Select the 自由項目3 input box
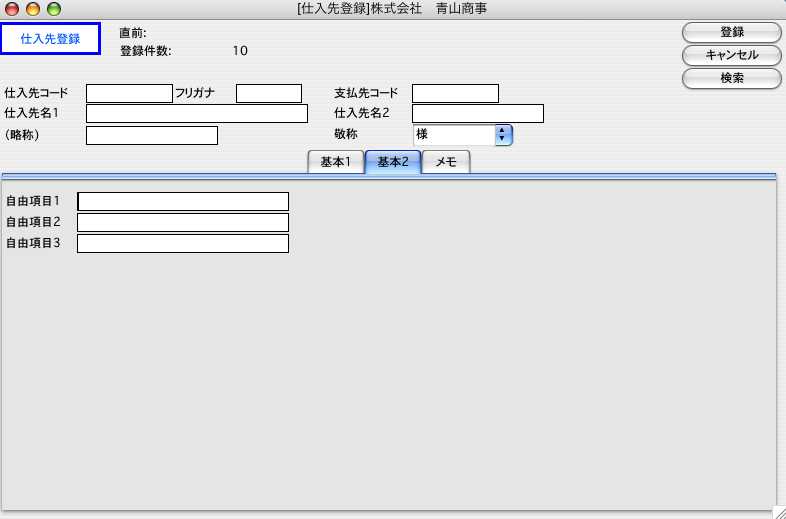This screenshot has width=786, height=519. [x=183, y=244]
